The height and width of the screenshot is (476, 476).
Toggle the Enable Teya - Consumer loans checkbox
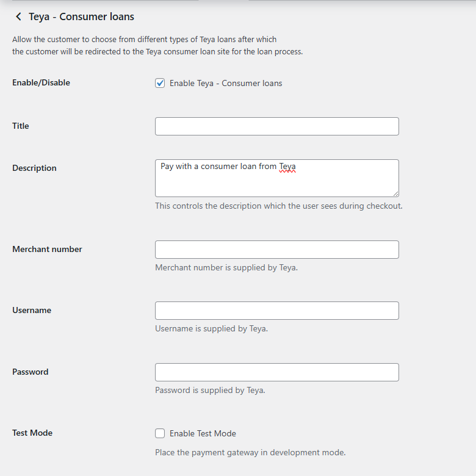tap(160, 83)
